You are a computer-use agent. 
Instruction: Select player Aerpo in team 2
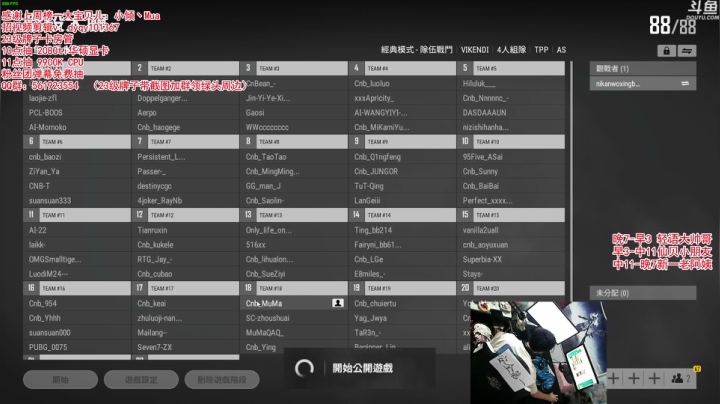[186, 112]
